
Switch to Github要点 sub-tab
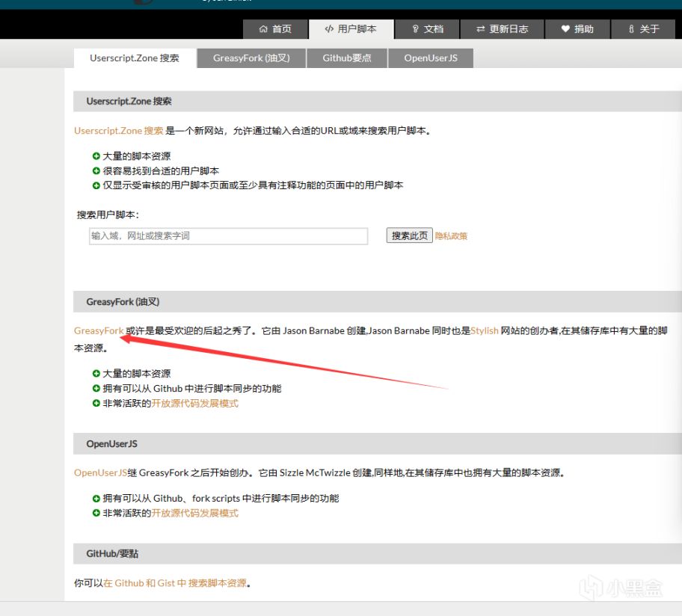coord(347,58)
